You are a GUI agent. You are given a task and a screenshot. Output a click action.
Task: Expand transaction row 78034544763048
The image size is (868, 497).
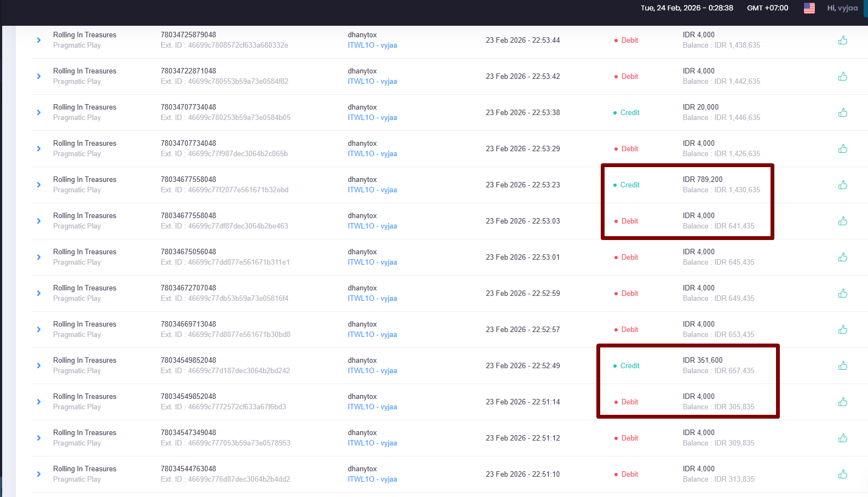tap(39, 474)
